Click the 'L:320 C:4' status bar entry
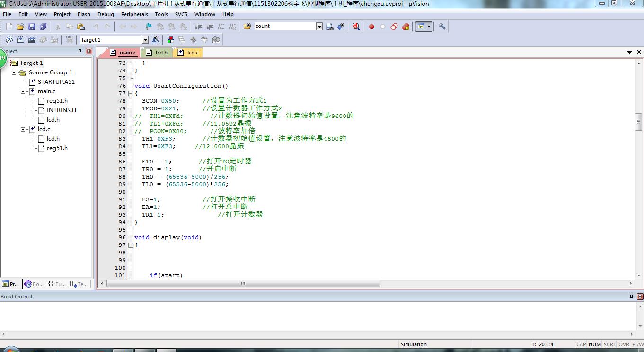 (x=543, y=344)
